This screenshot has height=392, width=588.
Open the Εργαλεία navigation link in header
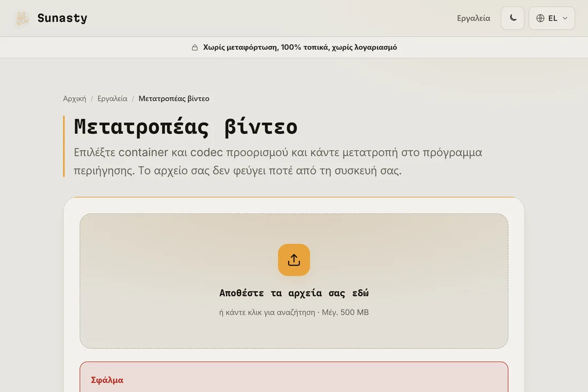coord(473,18)
